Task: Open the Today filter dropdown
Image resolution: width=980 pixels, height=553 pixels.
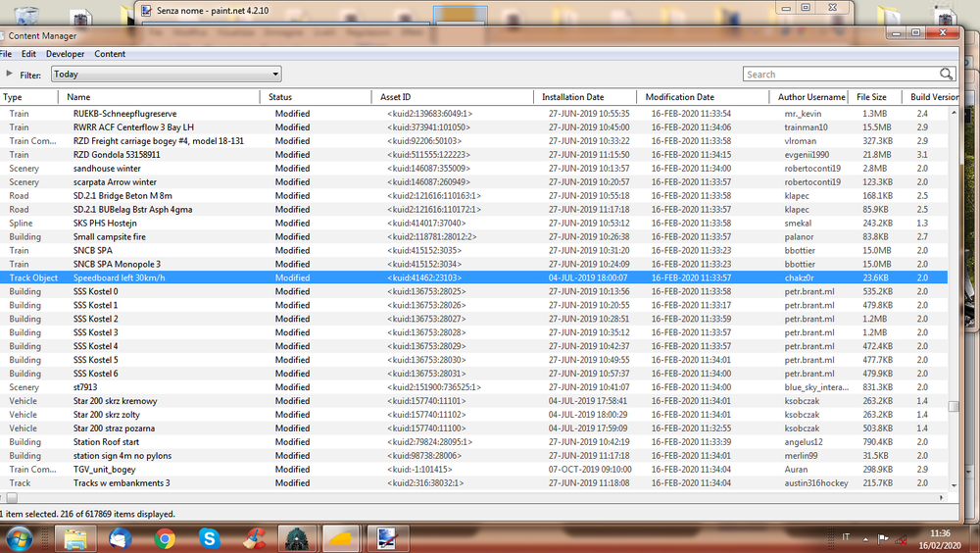Action: pos(167,74)
